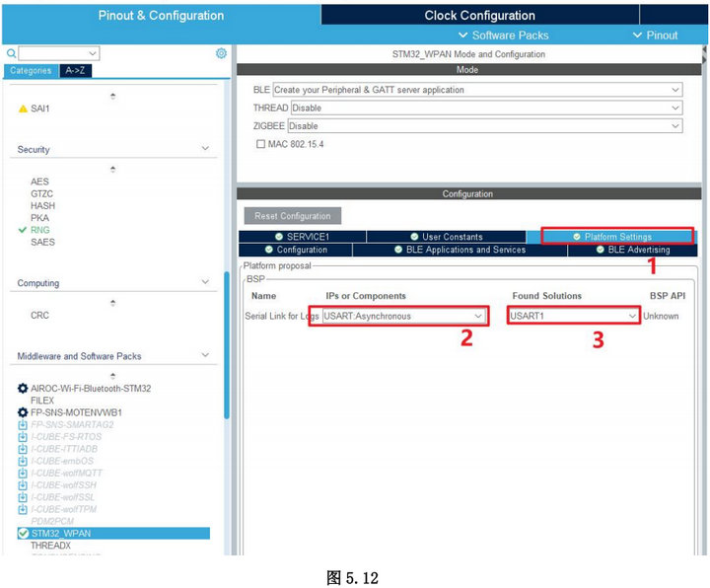Image resolution: width=710 pixels, height=588 pixels.
Task: Click FP-SNS-MOTENVWB1 gear icon
Action: [23, 412]
